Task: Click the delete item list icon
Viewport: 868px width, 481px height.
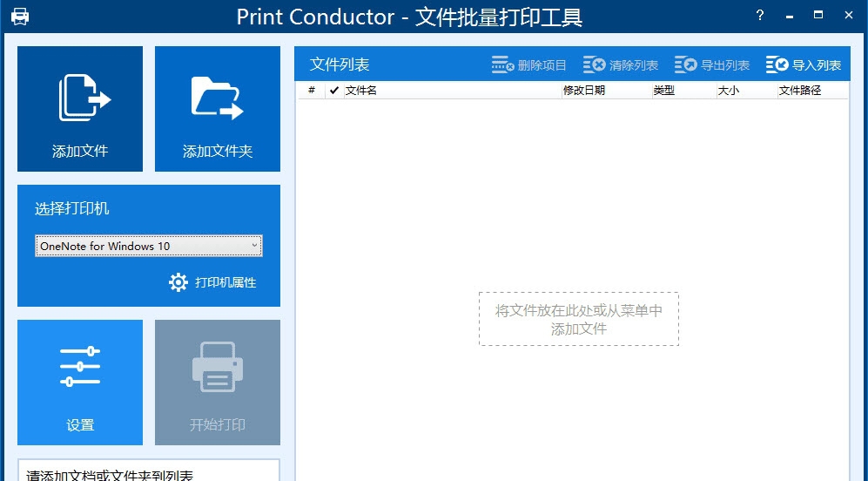Action: click(x=502, y=64)
